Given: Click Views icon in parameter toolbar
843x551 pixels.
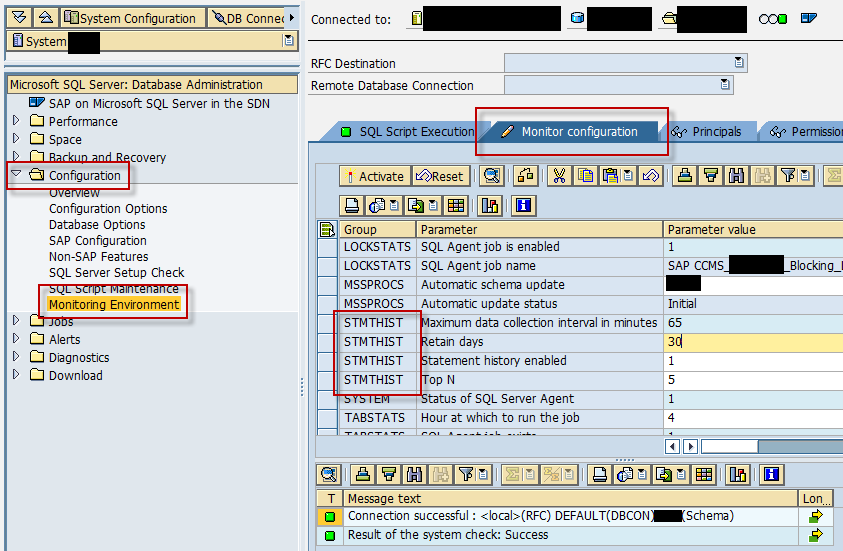Looking at the screenshot, I should 377,205.
